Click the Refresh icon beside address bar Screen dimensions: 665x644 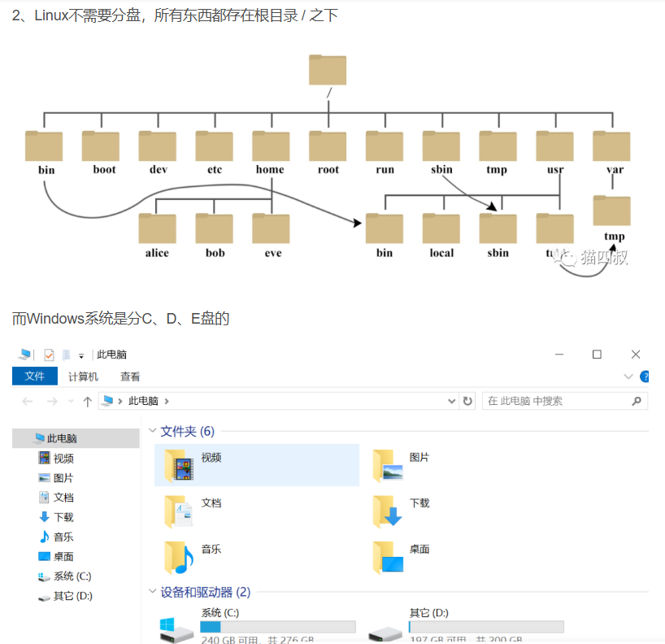pyautogui.click(x=467, y=401)
